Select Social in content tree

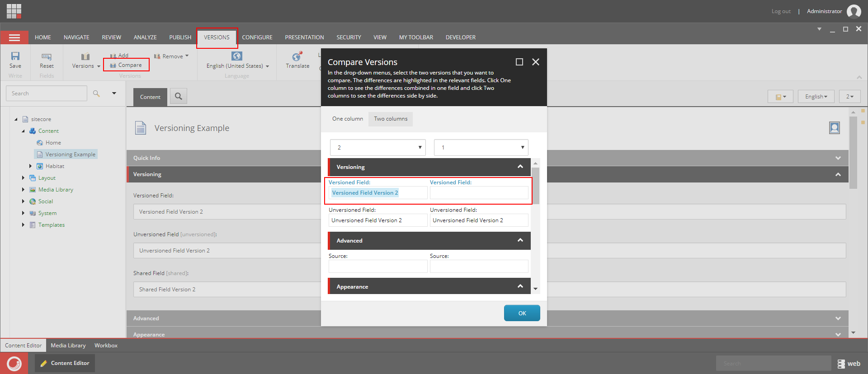point(46,201)
